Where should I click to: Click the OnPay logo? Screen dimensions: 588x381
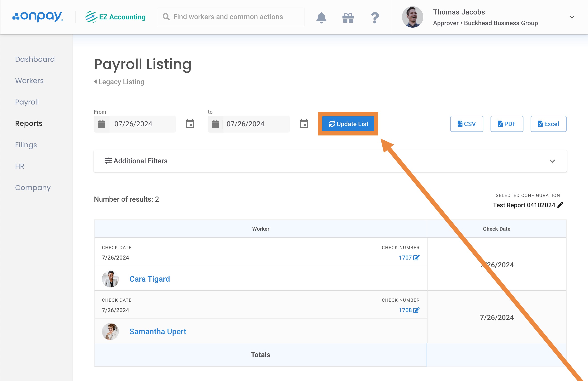point(38,17)
